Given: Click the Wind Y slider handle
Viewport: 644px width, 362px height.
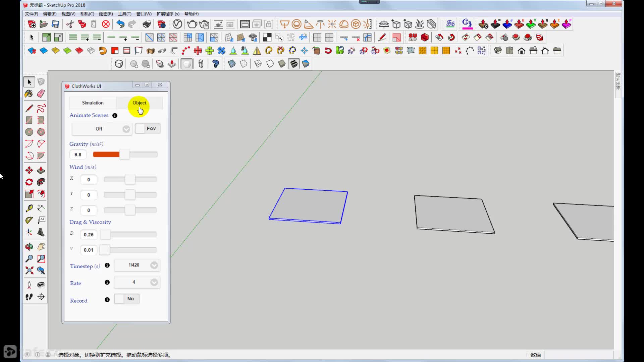Looking at the screenshot, I should (x=130, y=195).
